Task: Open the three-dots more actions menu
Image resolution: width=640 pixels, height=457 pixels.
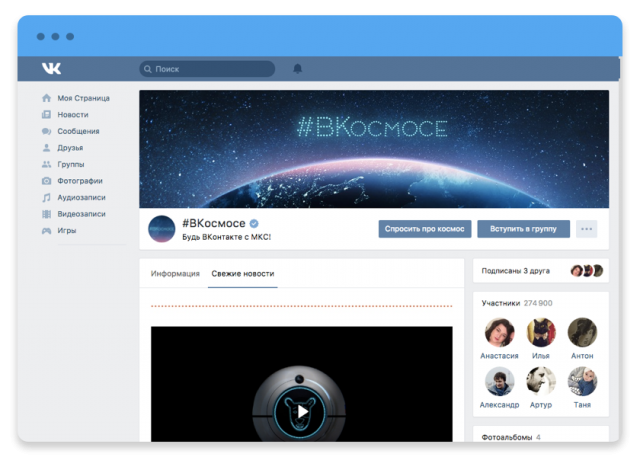Action: point(587,229)
